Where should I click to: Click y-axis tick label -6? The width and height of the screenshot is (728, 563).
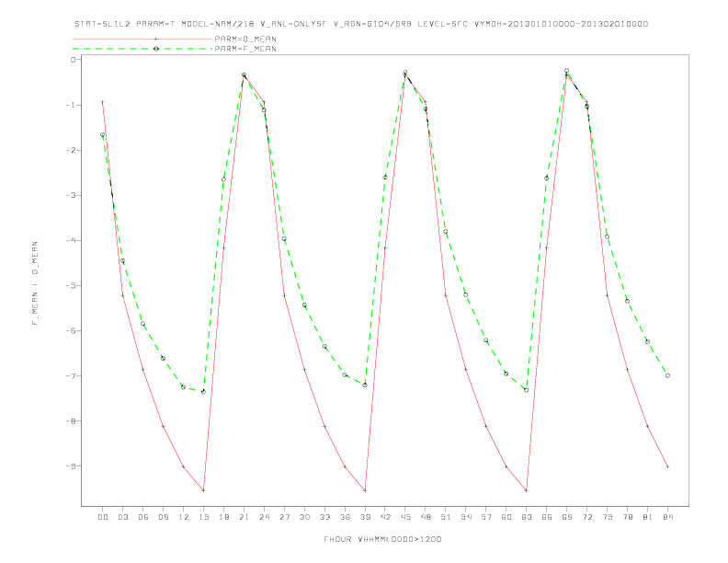71,331
